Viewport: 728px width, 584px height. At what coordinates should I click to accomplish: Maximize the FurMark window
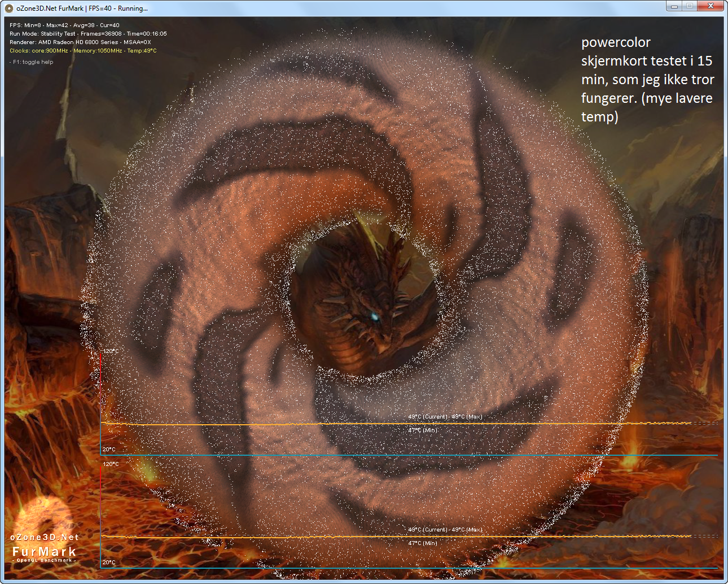coord(689,6)
